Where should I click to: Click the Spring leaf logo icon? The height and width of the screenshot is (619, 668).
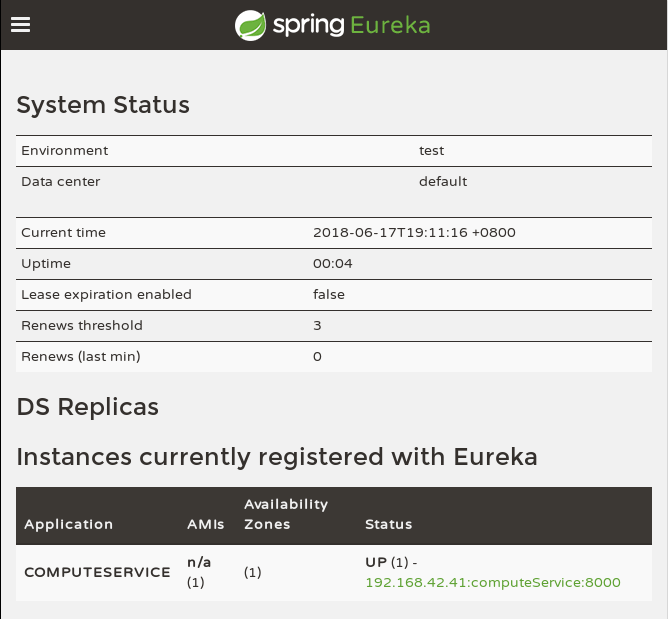[x=251, y=25]
